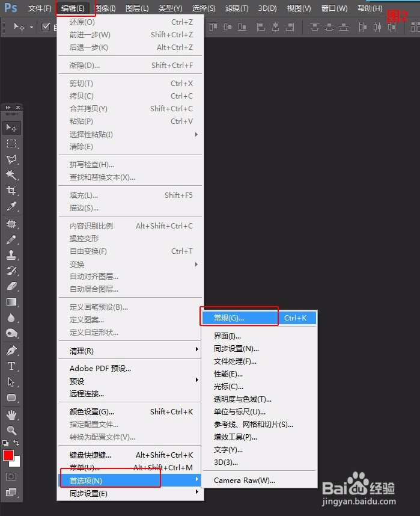Viewport: 420px width, 516px height.
Task: Select the Magic Wand tool
Action: [x=11, y=175]
